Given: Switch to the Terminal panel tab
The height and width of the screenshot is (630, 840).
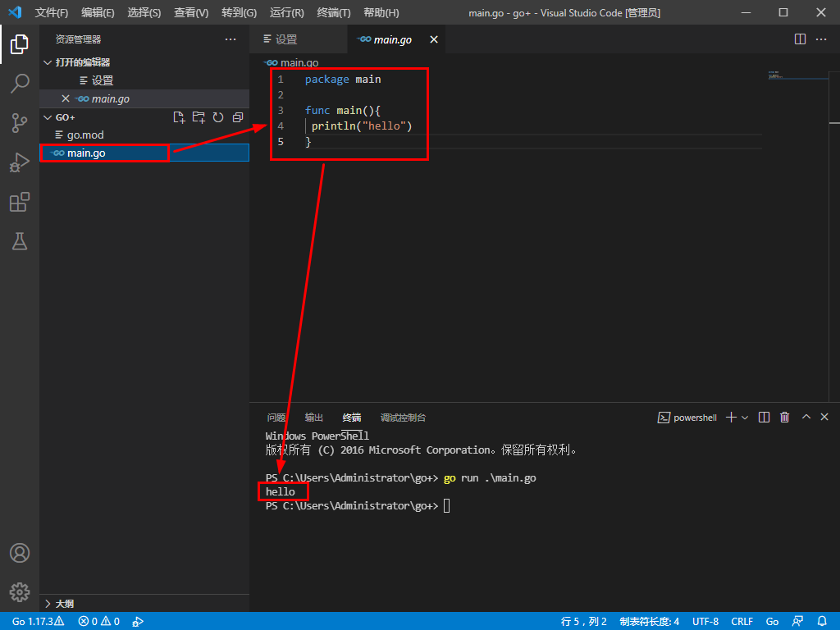Looking at the screenshot, I should pos(352,418).
